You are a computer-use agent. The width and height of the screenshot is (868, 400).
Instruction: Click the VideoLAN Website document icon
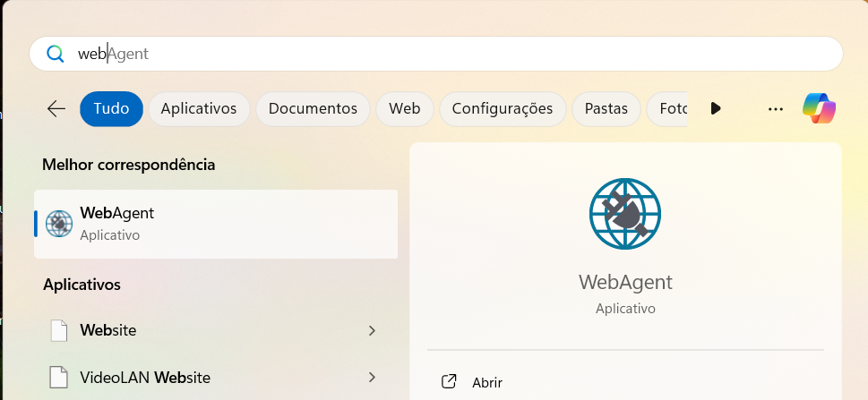click(x=59, y=378)
